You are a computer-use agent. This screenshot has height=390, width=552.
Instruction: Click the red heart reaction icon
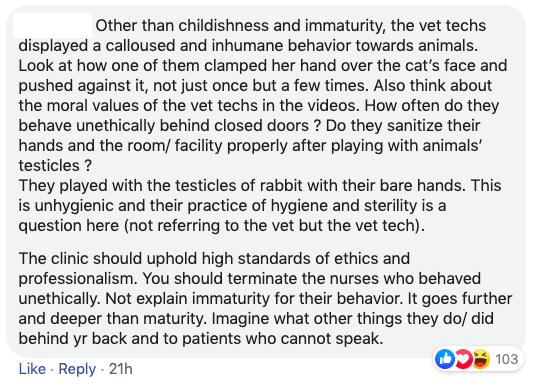point(464,359)
